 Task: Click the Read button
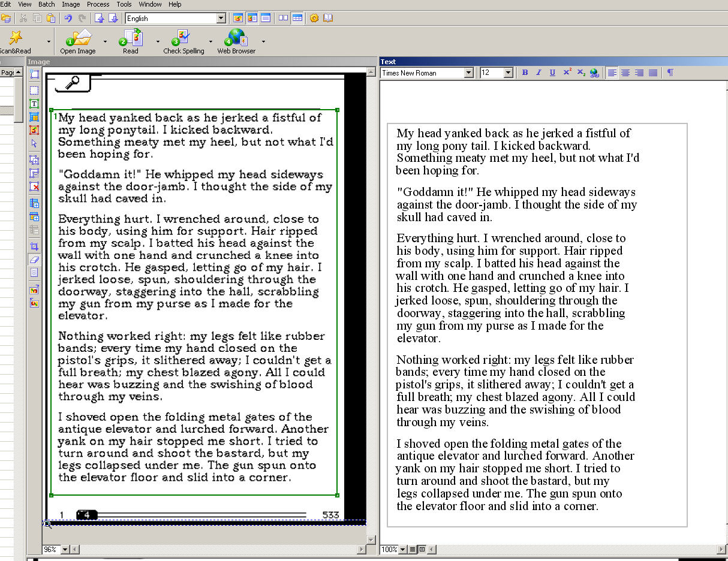pyautogui.click(x=131, y=41)
